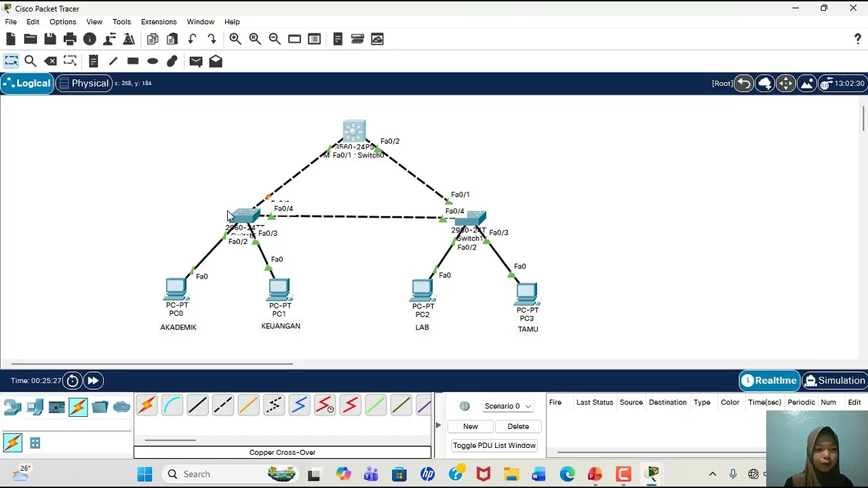This screenshot has height=488, width=868.
Task: Zoom out of the workspace
Action: (275, 39)
